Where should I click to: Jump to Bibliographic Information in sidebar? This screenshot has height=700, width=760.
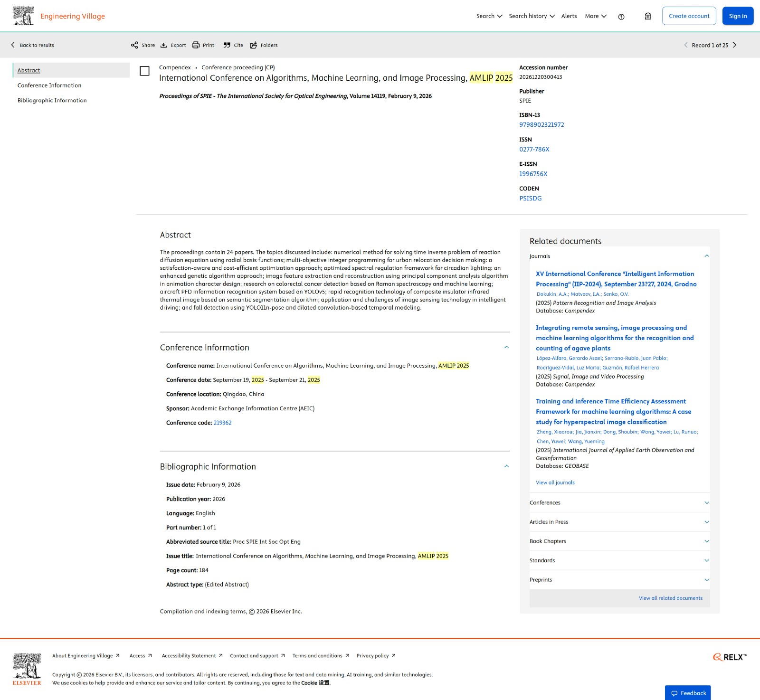(x=52, y=100)
